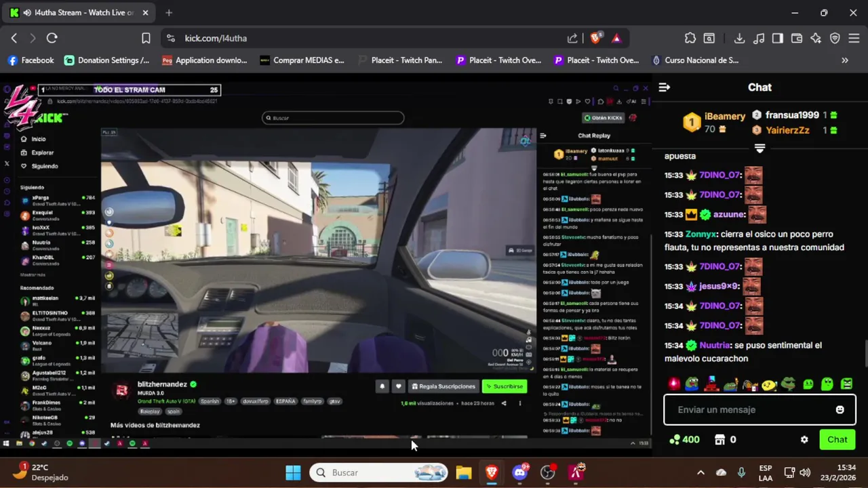Click jesus9×9 username in chat
Image resolution: width=868 pixels, height=488 pixels.
point(719,286)
